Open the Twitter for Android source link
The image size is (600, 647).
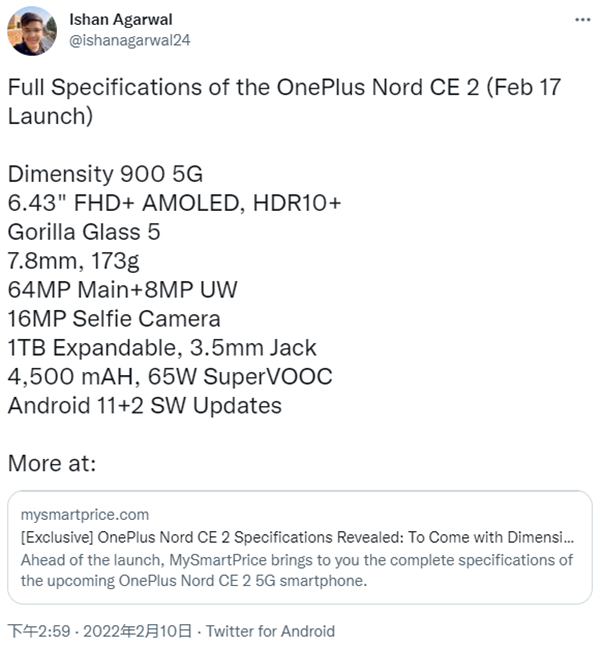click(x=270, y=631)
